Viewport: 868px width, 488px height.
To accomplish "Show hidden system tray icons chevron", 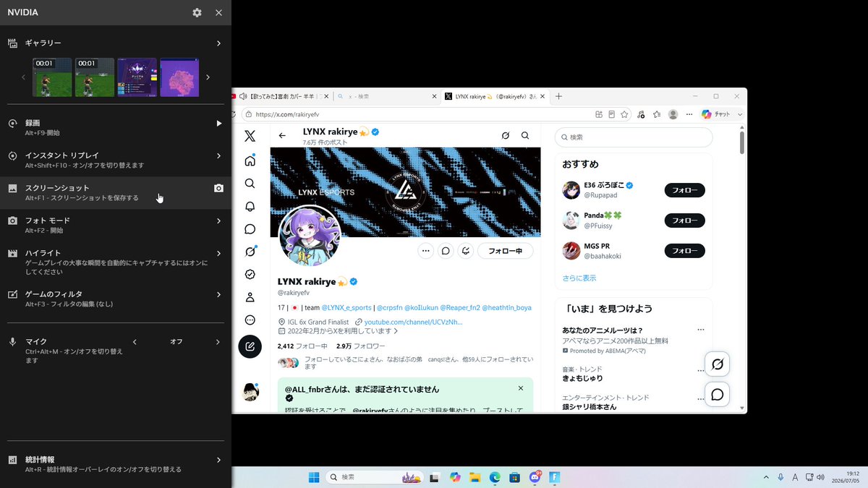I will 766,477.
